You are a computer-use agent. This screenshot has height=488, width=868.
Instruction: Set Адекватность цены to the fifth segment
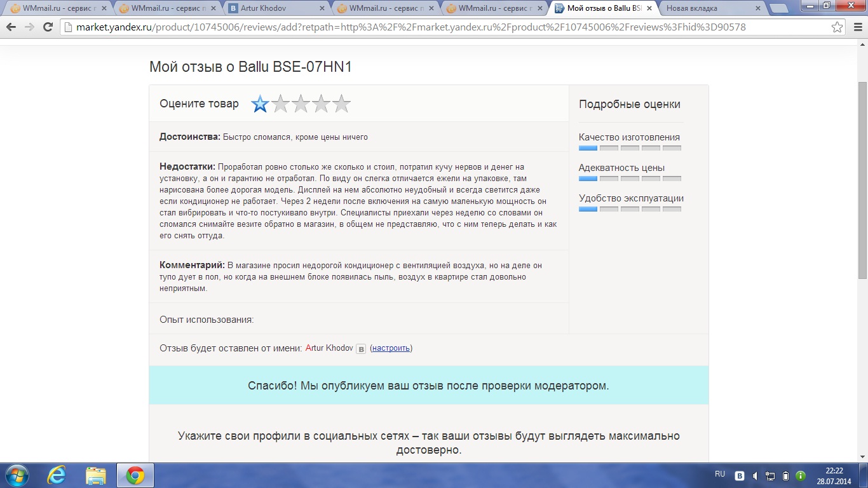point(672,179)
